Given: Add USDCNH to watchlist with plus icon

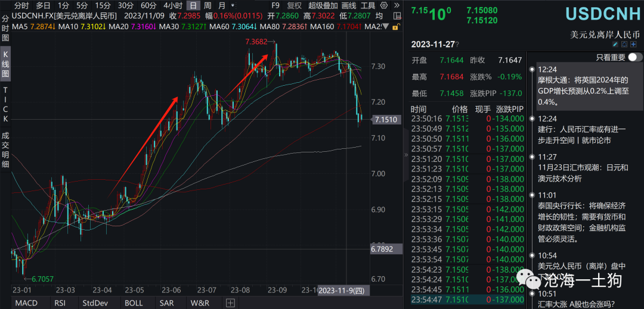Looking at the screenshot, I should [634, 44].
